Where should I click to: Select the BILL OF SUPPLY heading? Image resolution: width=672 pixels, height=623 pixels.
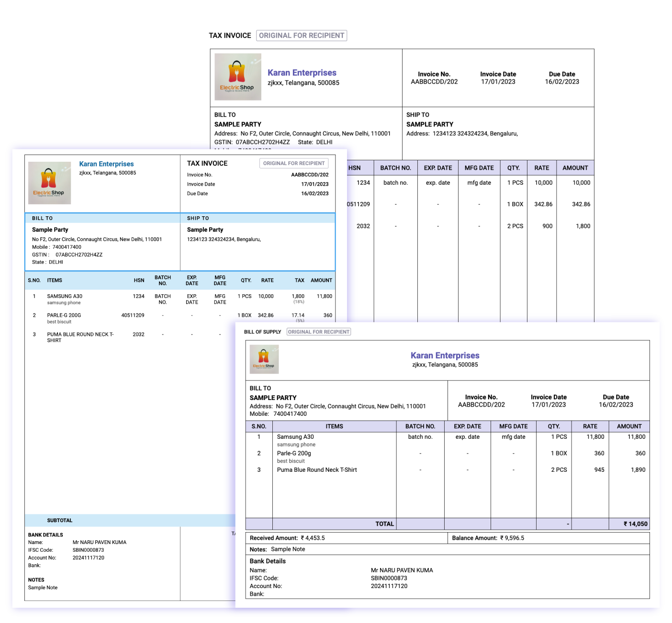click(263, 332)
